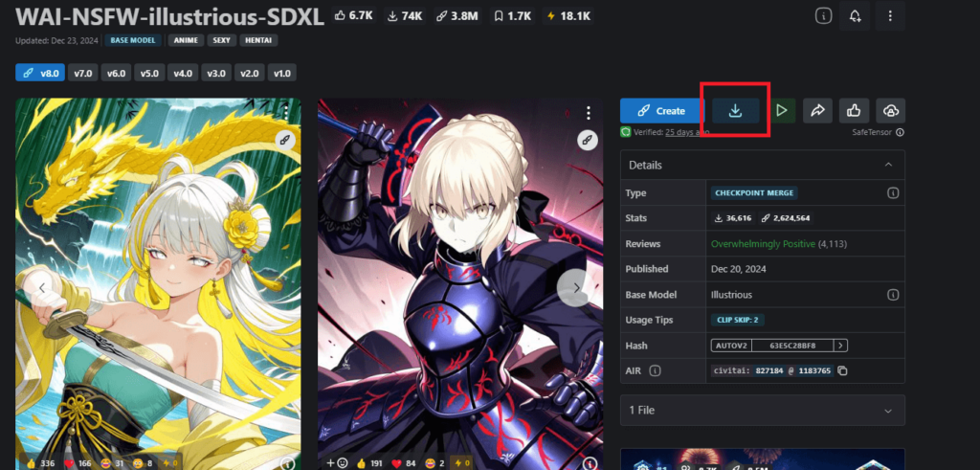The image size is (980, 470).
Task: Switch to version v7.0
Action: (x=82, y=73)
